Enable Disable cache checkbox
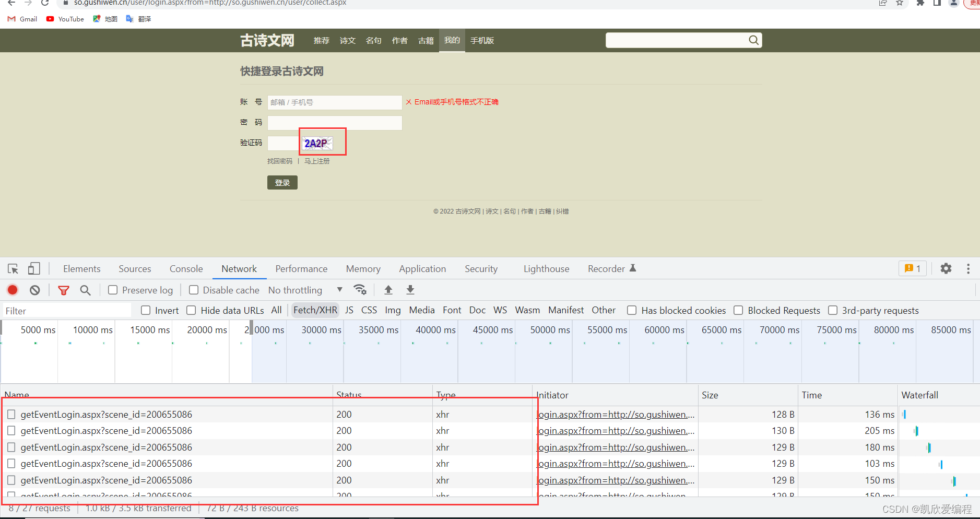 click(194, 290)
